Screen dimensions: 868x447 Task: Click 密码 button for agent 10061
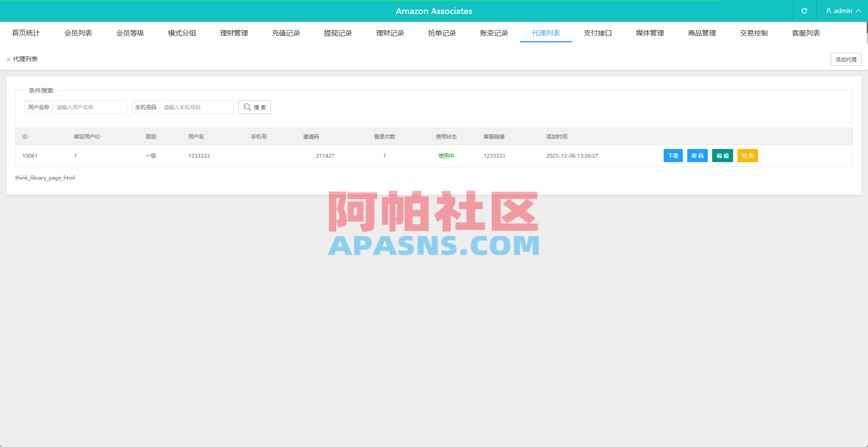[697, 156]
